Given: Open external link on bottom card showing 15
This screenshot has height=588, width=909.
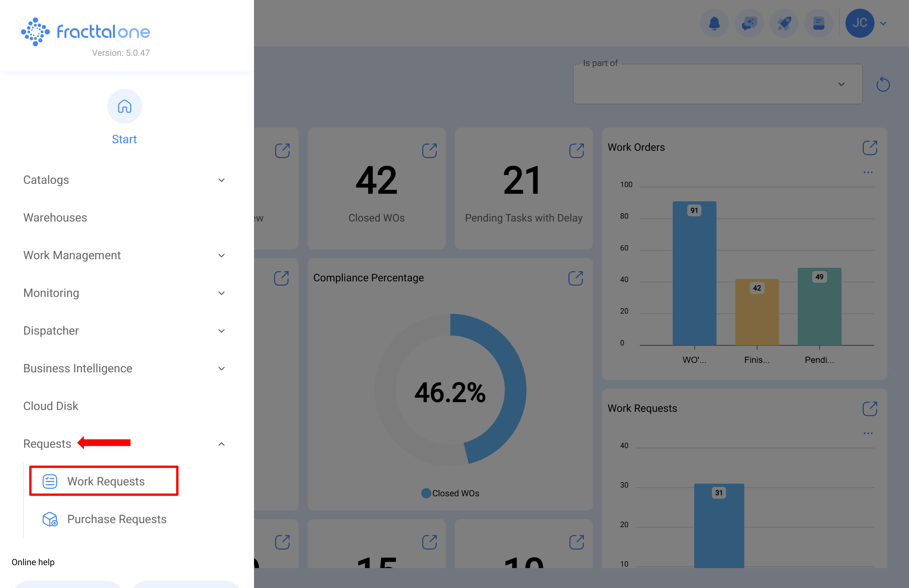Looking at the screenshot, I should tap(429, 542).
